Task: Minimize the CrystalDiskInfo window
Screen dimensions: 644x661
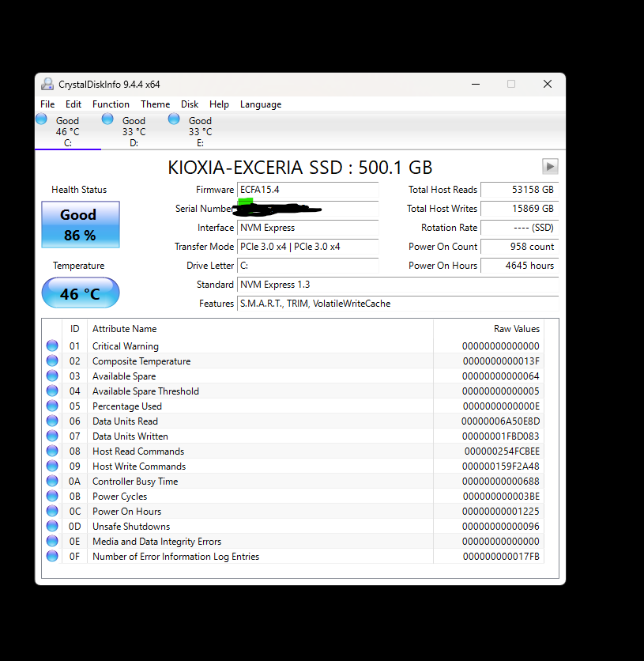Action: (x=476, y=84)
